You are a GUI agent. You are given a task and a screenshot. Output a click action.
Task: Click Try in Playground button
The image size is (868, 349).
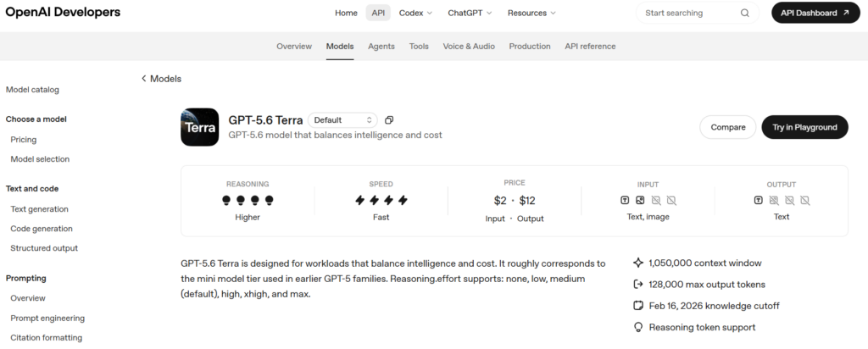[x=805, y=127]
